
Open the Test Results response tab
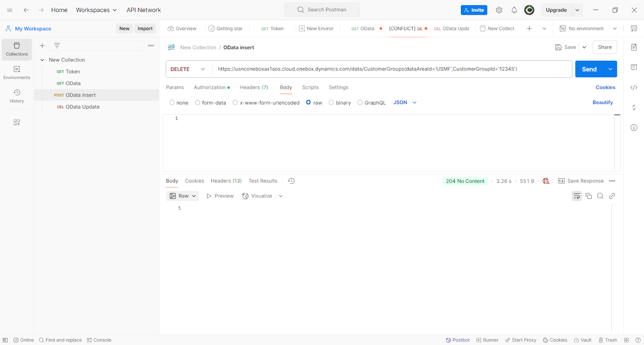coord(263,181)
